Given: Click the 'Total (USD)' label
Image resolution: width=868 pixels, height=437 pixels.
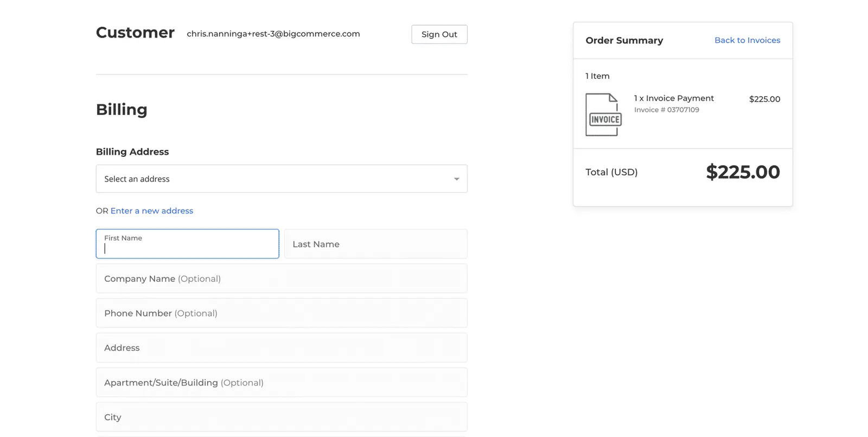Looking at the screenshot, I should click(611, 172).
